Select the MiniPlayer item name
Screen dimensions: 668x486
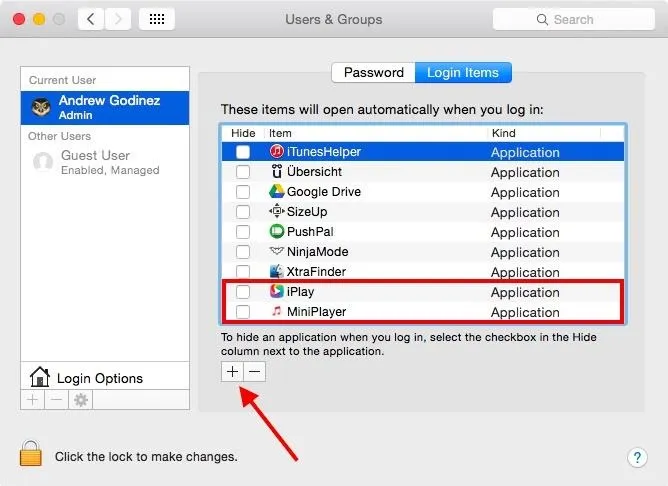317,312
